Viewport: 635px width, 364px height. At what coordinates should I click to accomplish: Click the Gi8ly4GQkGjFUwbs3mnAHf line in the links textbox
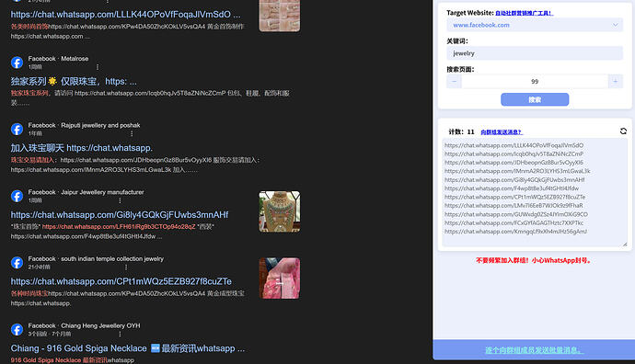coord(514,179)
